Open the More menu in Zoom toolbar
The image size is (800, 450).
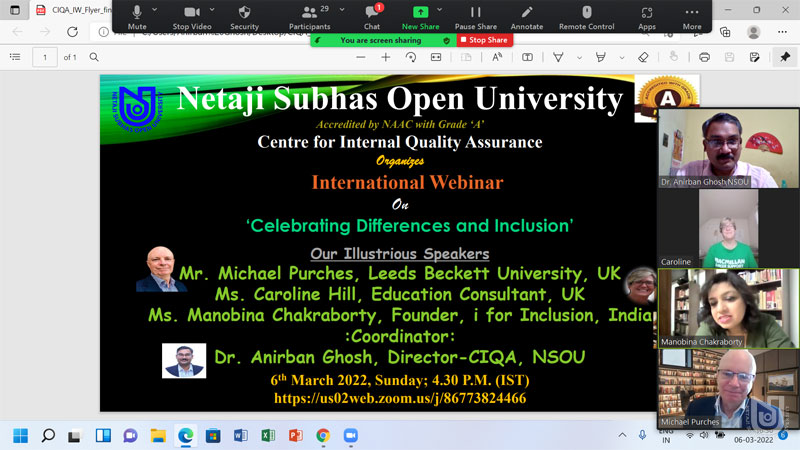(692, 17)
